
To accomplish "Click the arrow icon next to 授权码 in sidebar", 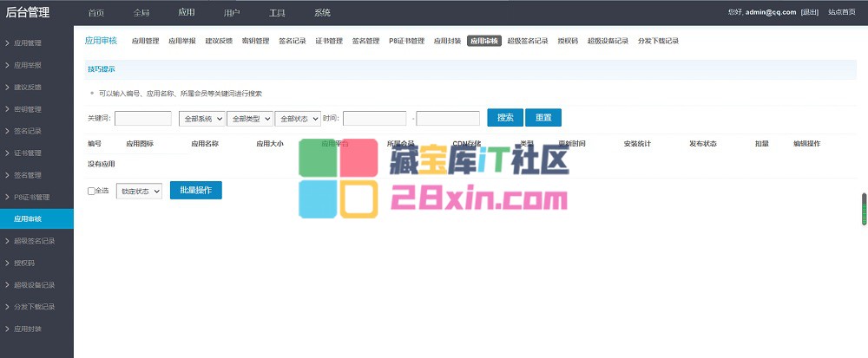I will coord(7,263).
